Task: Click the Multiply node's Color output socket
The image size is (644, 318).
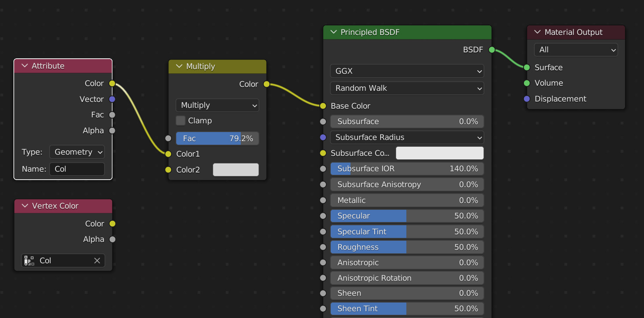Action: [267, 84]
